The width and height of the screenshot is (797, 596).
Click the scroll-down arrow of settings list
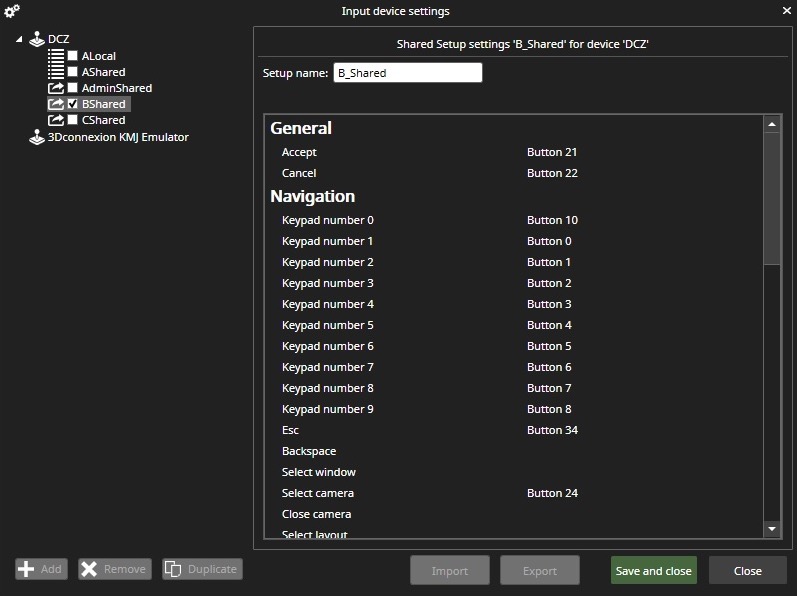(771, 528)
